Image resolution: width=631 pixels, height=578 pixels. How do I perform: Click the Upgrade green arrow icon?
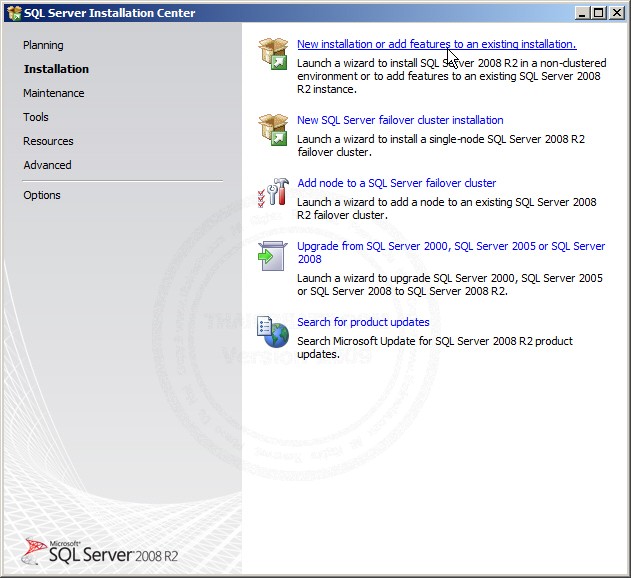273,256
